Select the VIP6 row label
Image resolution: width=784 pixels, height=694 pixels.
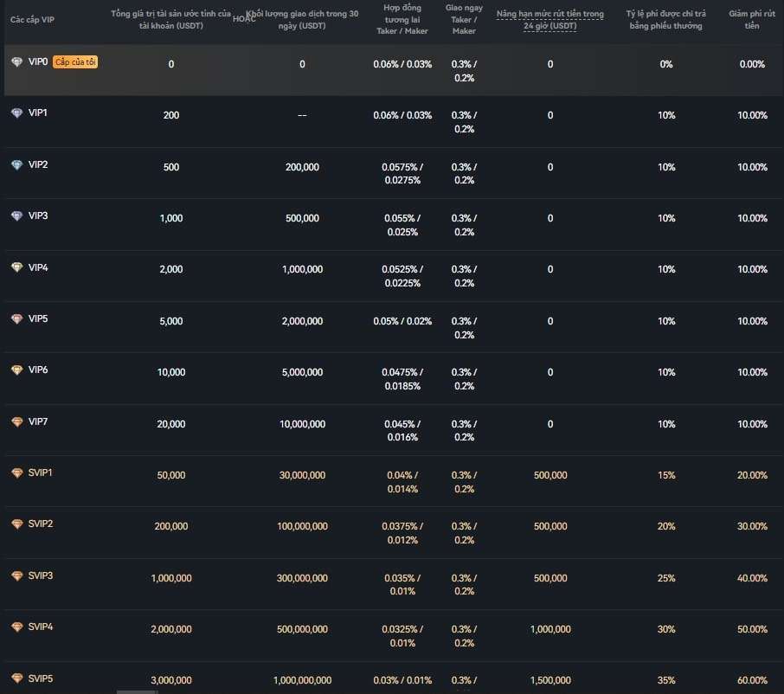pos(38,369)
